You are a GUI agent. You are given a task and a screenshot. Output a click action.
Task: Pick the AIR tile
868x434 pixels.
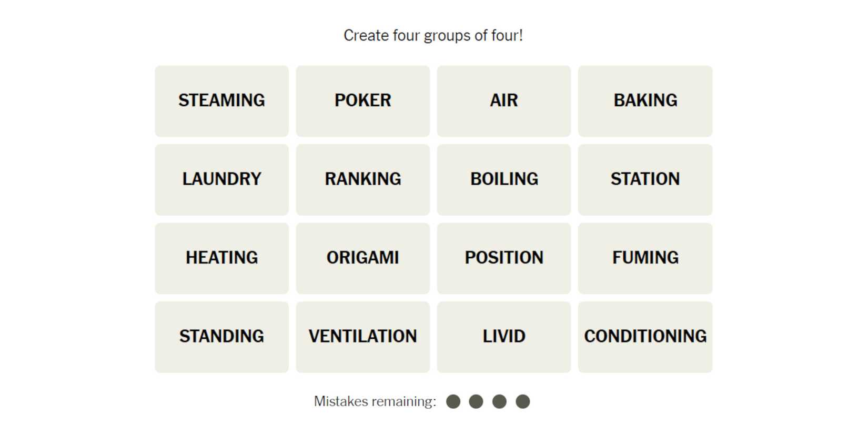(x=503, y=100)
